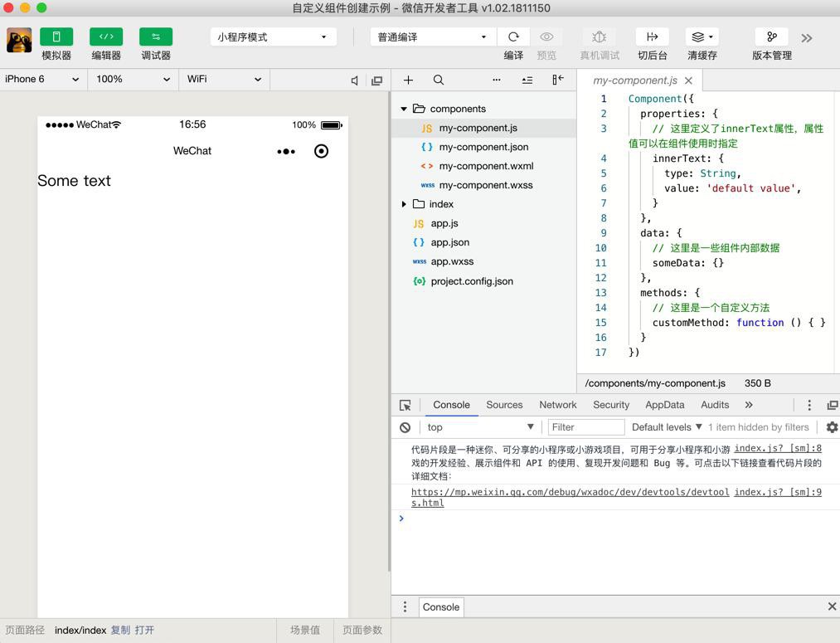
Task: Close the bottom console drawer
Action: [832, 606]
